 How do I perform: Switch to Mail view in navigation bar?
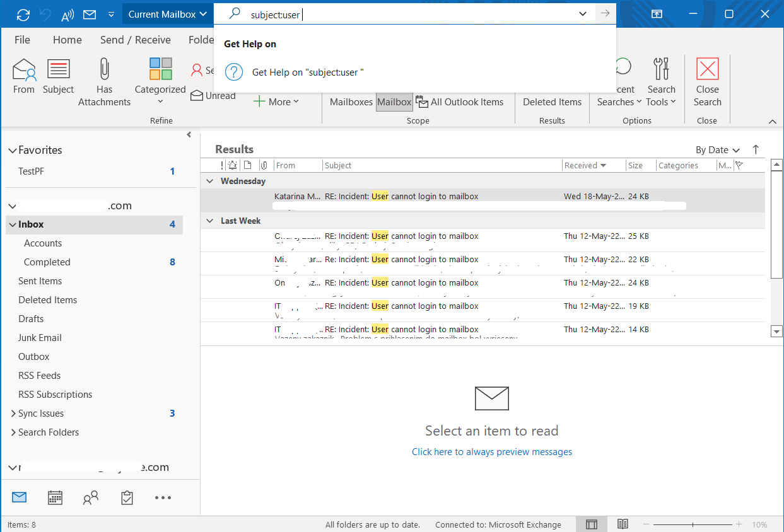pos(20,497)
